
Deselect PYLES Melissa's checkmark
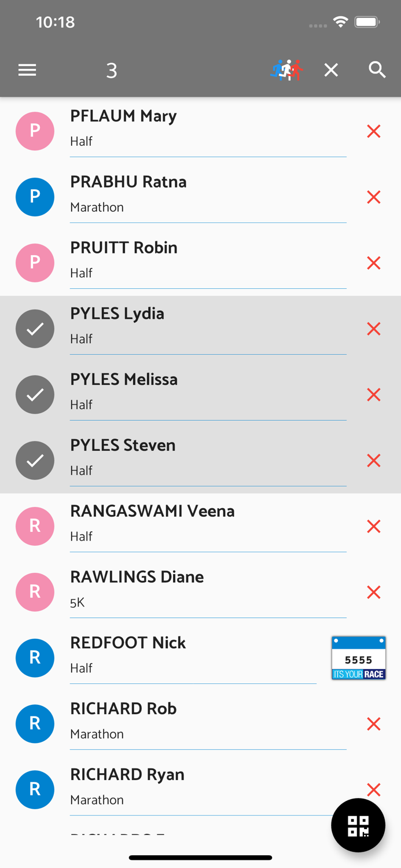(35, 394)
